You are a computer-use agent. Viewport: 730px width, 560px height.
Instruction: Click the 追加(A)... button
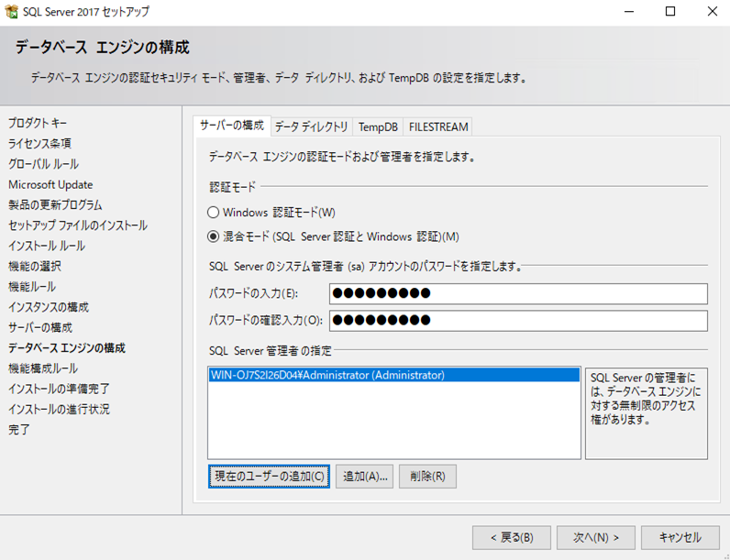point(364,477)
